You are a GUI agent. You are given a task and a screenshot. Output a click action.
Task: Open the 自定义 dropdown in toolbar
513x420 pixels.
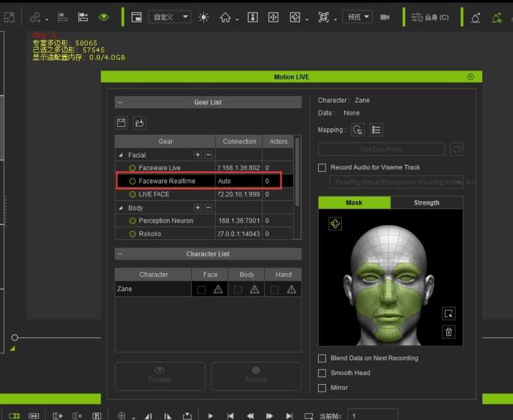[170, 17]
